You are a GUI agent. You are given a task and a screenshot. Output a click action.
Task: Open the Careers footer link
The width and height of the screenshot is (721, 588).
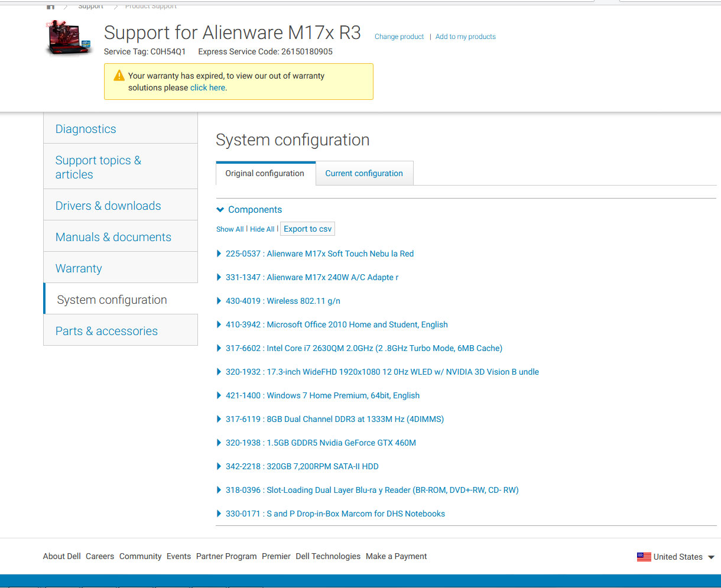(x=100, y=556)
